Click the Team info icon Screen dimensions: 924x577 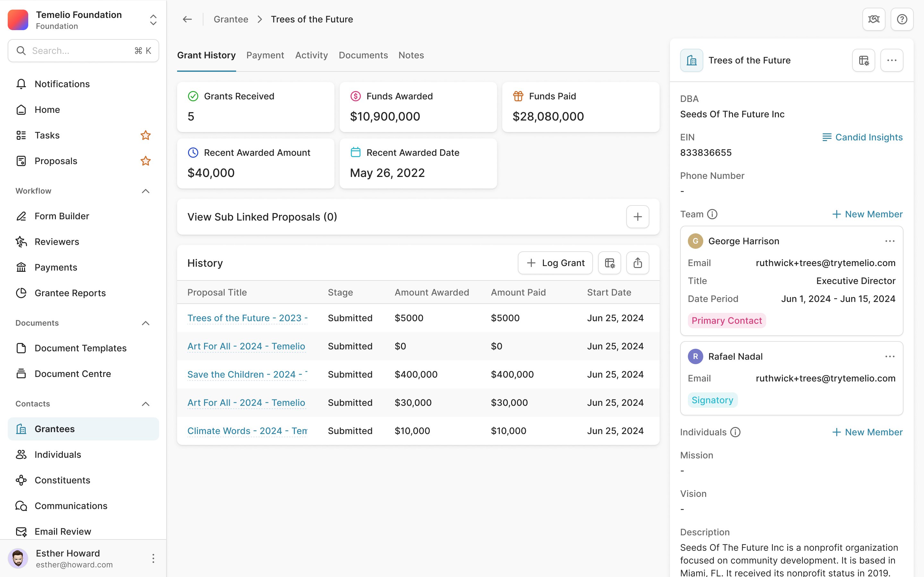[x=712, y=214]
